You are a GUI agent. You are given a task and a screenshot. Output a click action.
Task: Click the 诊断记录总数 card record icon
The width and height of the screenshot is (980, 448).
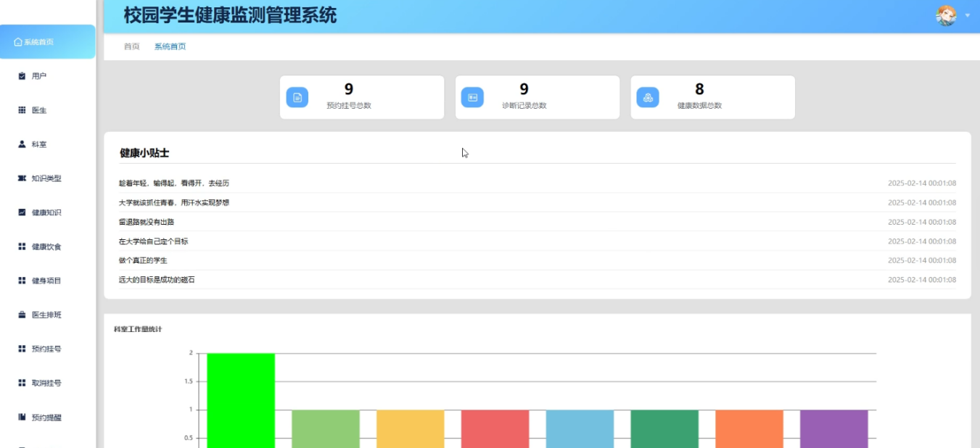472,96
